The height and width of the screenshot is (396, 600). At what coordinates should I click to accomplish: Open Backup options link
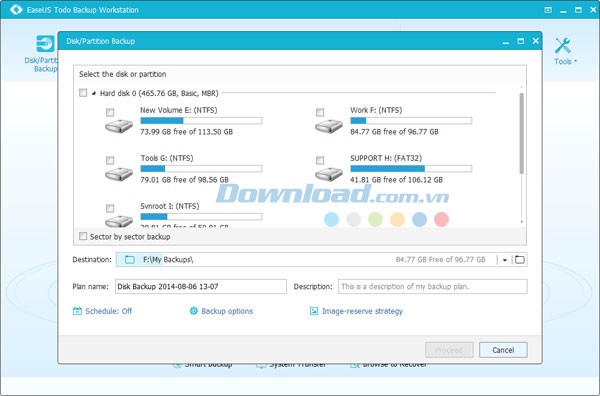click(227, 311)
